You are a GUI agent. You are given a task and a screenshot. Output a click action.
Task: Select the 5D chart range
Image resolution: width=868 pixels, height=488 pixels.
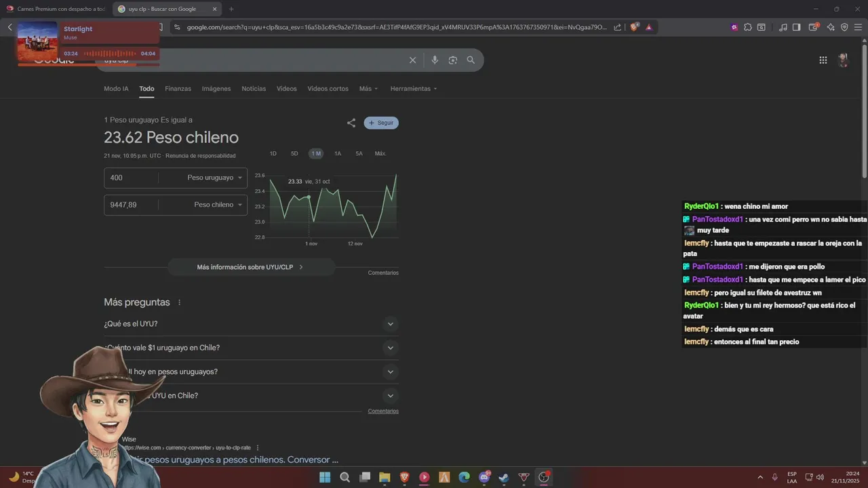[x=294, y=154]
